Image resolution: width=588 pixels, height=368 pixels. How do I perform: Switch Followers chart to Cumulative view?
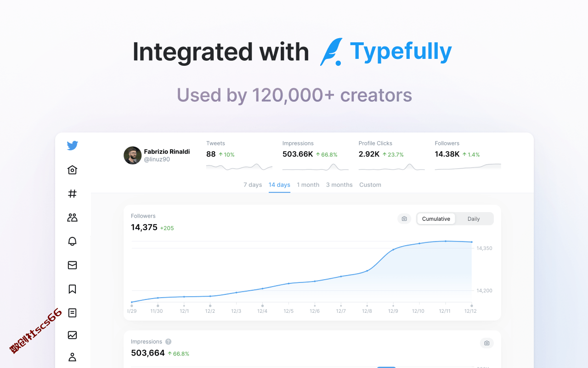[x=436, y=219]
